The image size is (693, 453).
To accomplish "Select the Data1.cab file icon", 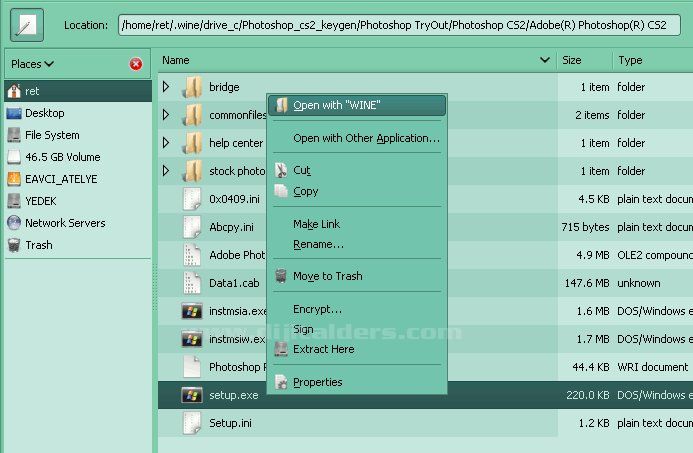I will click(x=192, y=283).
